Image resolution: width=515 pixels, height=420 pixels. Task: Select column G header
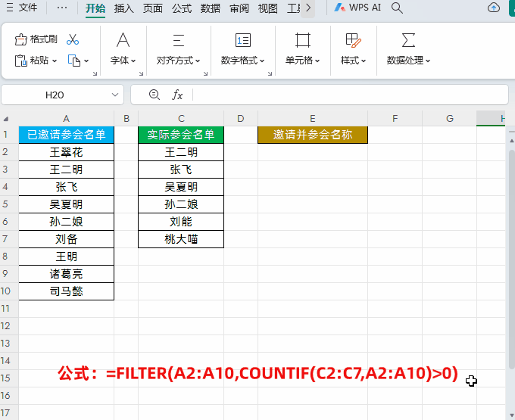450,119
